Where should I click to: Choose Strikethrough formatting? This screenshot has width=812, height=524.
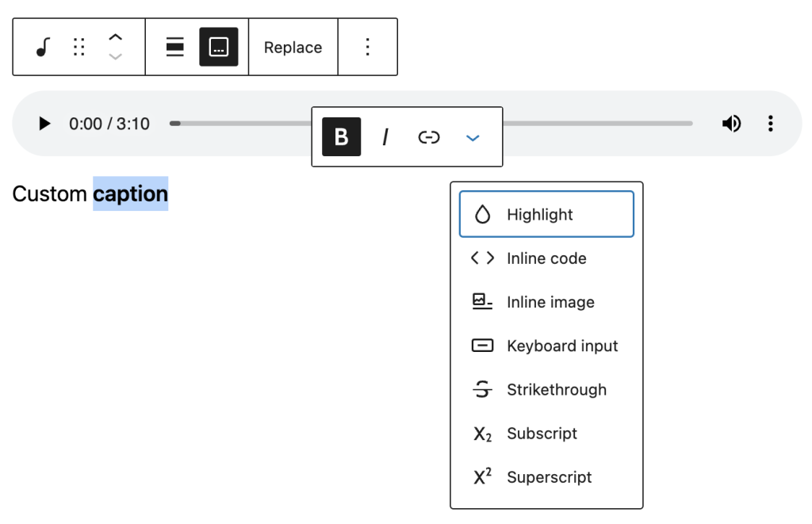tap(546, 389)
